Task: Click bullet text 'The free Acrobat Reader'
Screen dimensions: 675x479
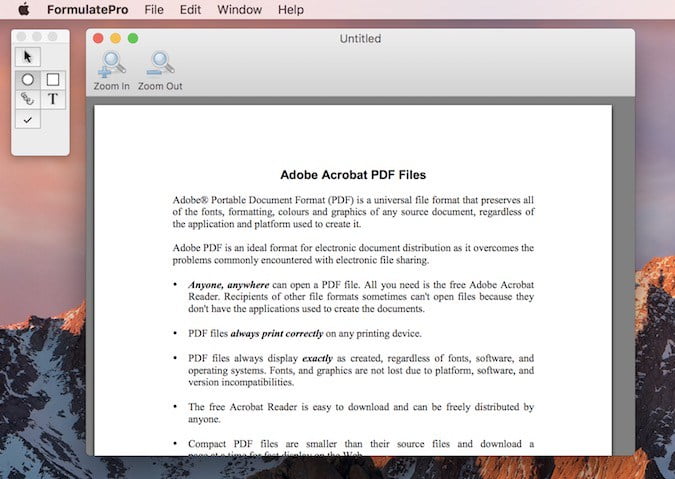Action: click(x=361, y=413)
